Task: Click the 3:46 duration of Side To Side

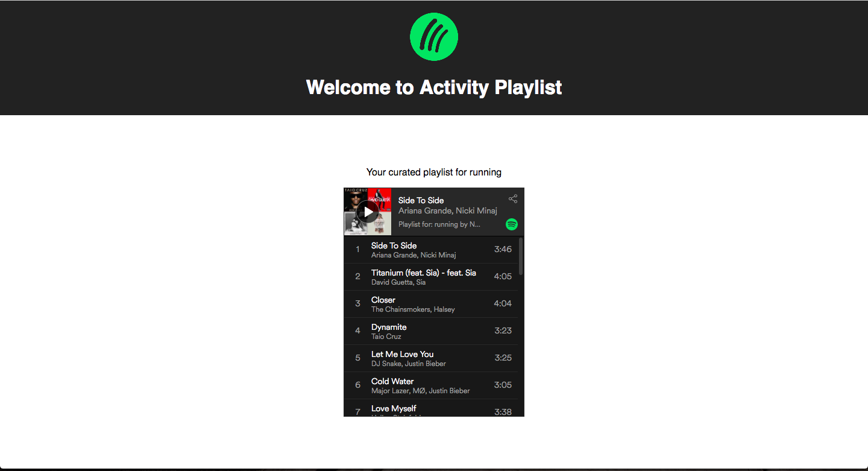Action: tap(503, 249)
